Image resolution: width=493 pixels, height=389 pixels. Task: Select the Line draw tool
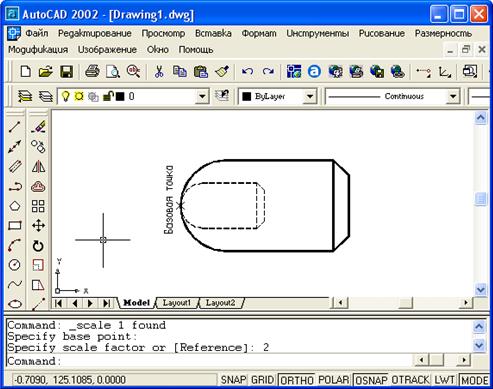pos(15,127)
